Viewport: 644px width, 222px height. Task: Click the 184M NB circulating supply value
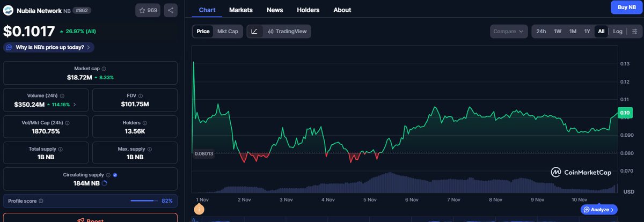[x=86, y=183]
